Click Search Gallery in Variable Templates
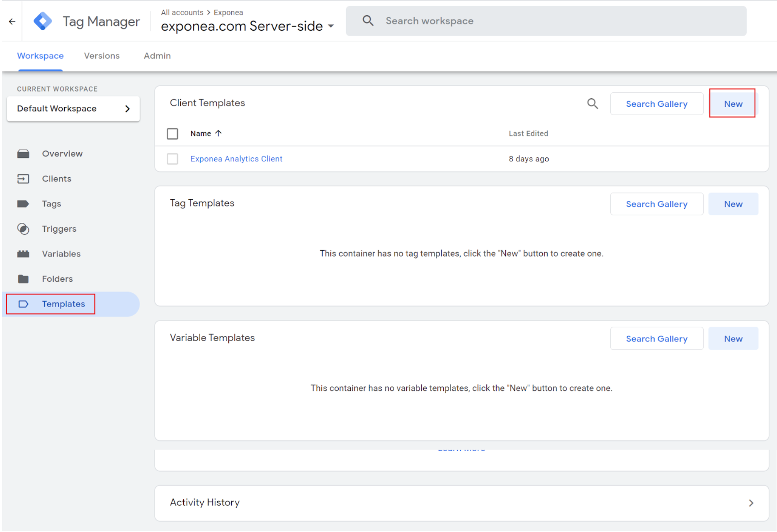Viewport: 777px width, 532px height. point(657,339)
